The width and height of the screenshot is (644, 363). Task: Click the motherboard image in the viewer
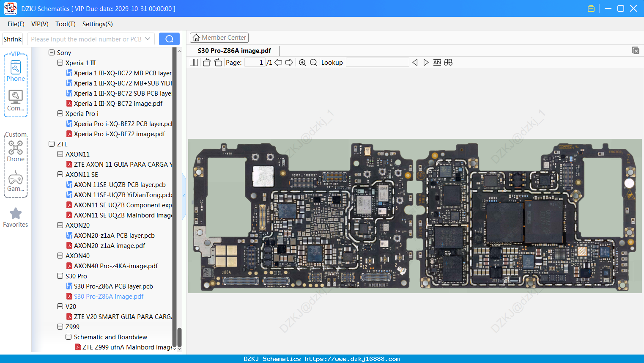[415, 216]
